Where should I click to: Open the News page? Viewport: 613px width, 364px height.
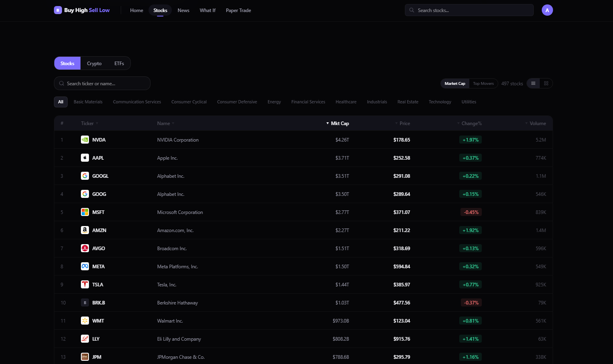pyautogui.click(x=184, y=10)
